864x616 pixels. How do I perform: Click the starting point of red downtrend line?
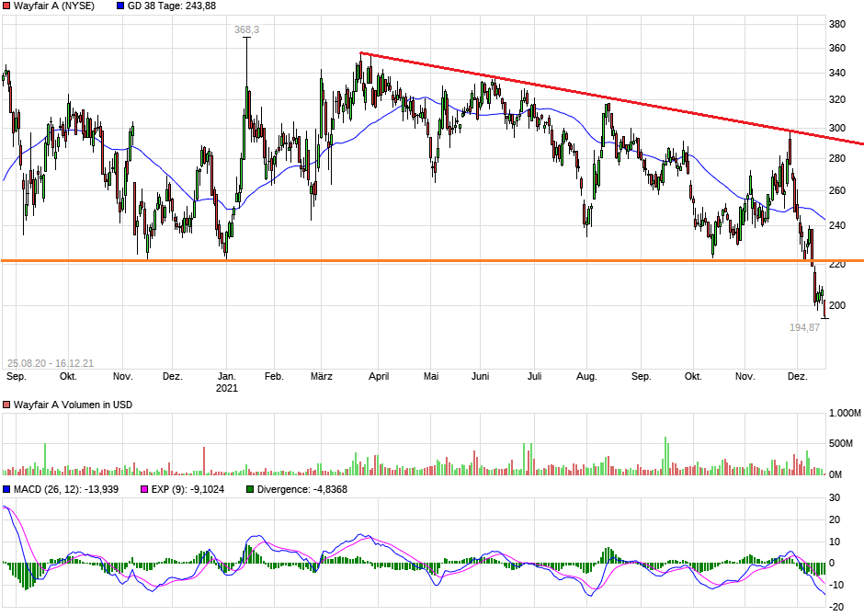(361, 53)
